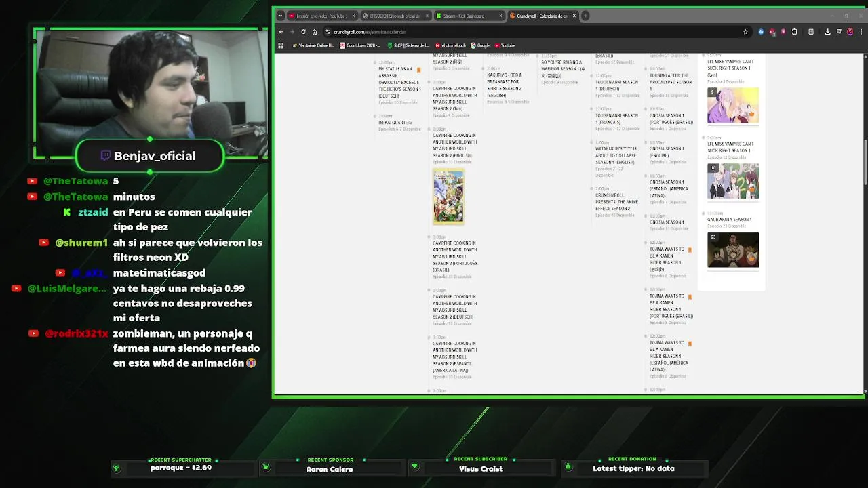Open 'Gnosia Season 1 (Português Brasil)' entry
Image resolution: width=868 pixels, height=488 pixels.
pos(671,119)
